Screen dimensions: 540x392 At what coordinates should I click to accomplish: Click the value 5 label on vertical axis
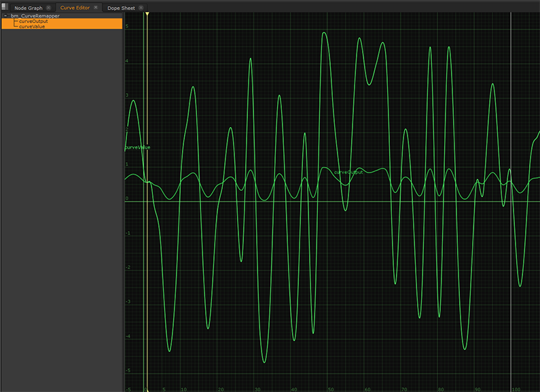point(127,26)
